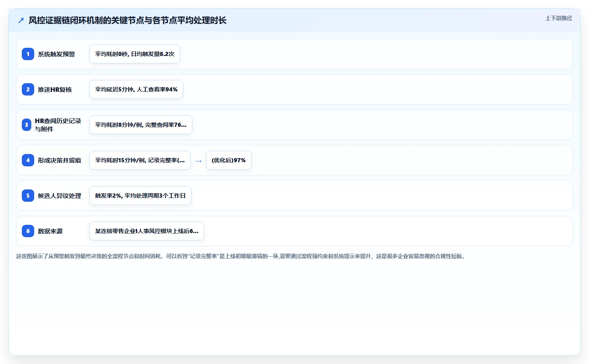
Task: Click the (优化后)97% chip
Action: pos(229,160)
